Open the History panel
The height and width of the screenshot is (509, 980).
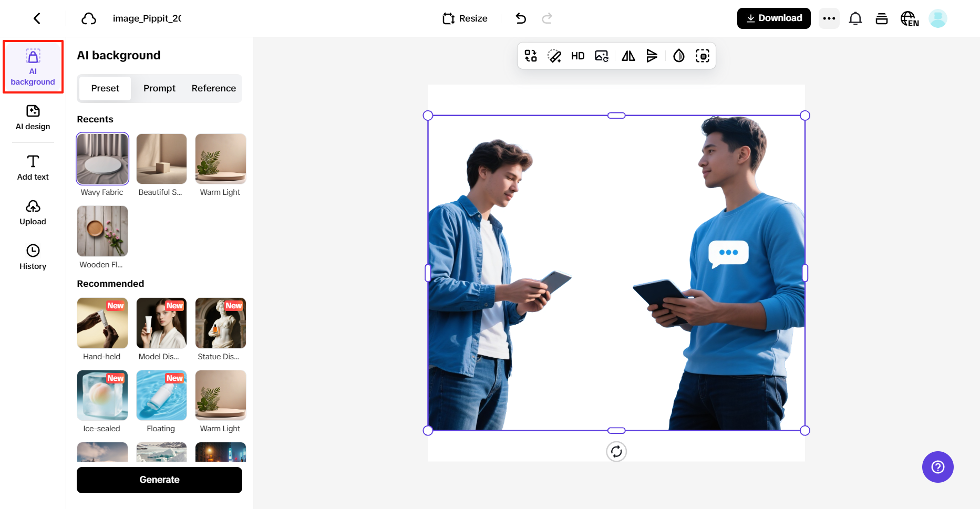click(x=33, y=256)
